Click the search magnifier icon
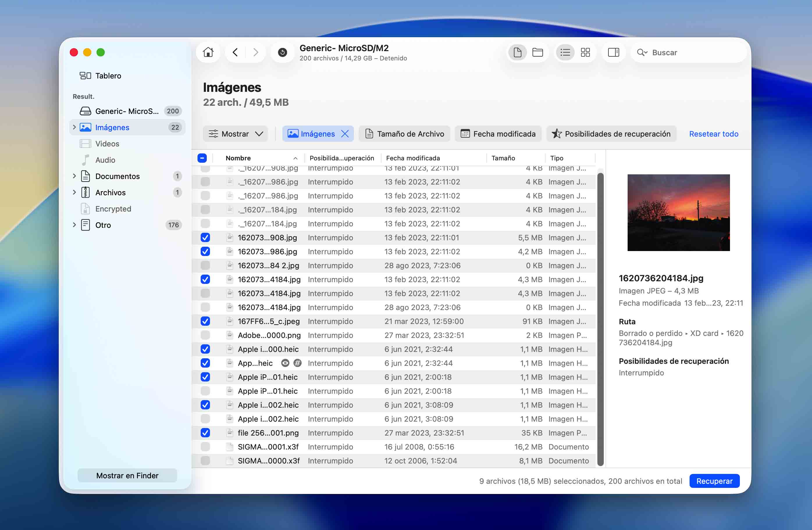 642,52
